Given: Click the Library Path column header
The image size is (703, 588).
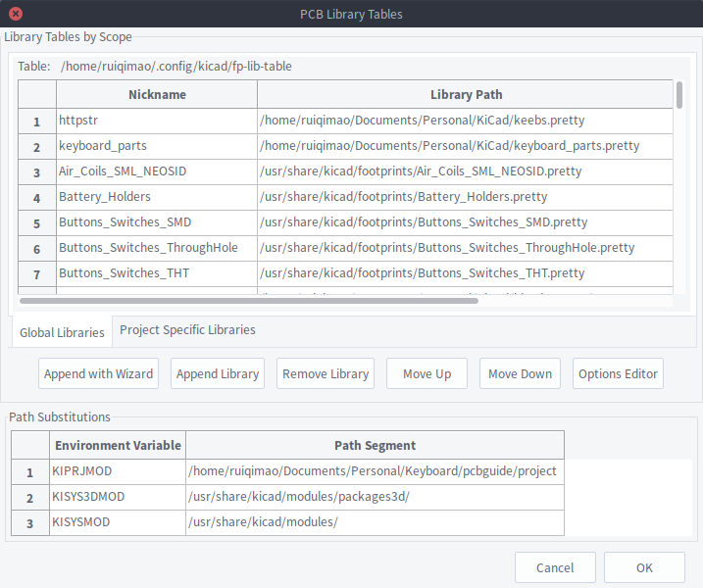Looking at the screenshot, I should tap(466, 94).
